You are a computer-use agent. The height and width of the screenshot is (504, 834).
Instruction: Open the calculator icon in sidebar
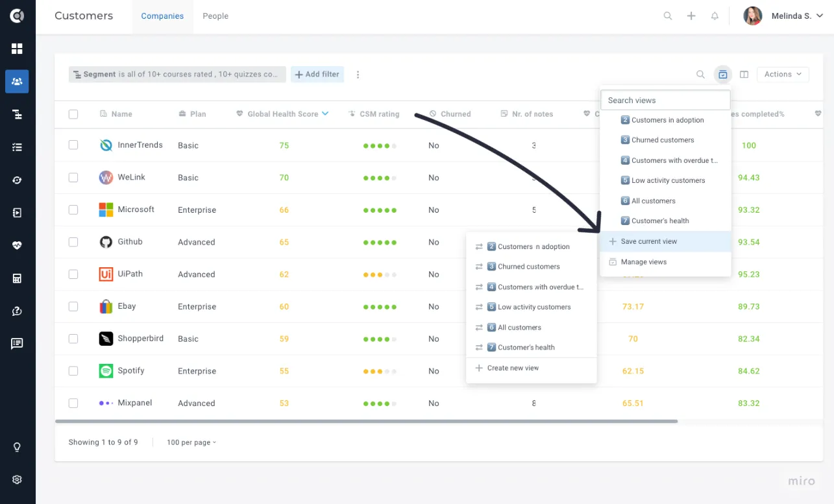pyautogui.click(x=17, y=278)
